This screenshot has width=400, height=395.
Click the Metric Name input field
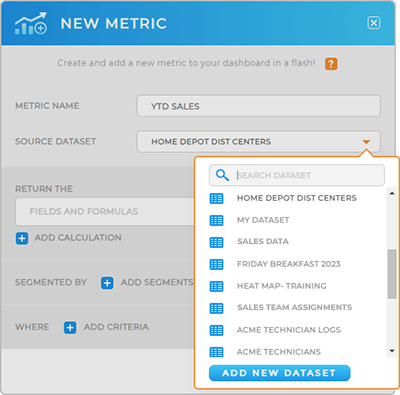259,106
